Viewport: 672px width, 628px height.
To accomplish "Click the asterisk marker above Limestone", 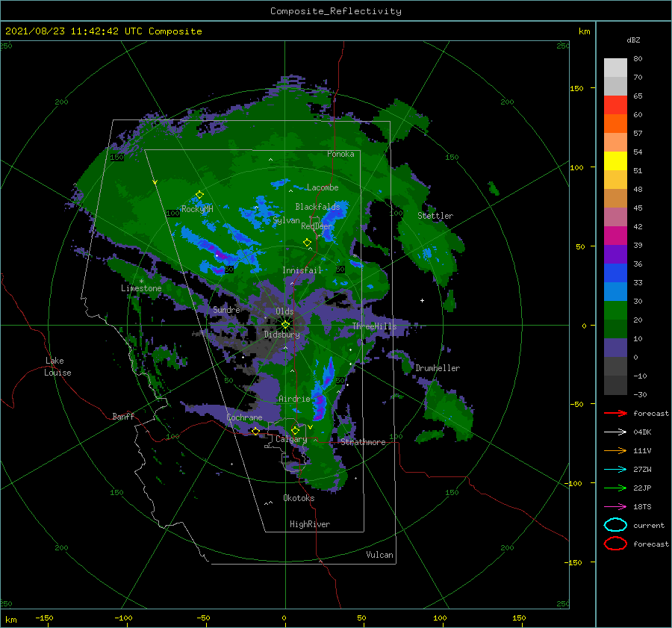I will tap(141, 282).
